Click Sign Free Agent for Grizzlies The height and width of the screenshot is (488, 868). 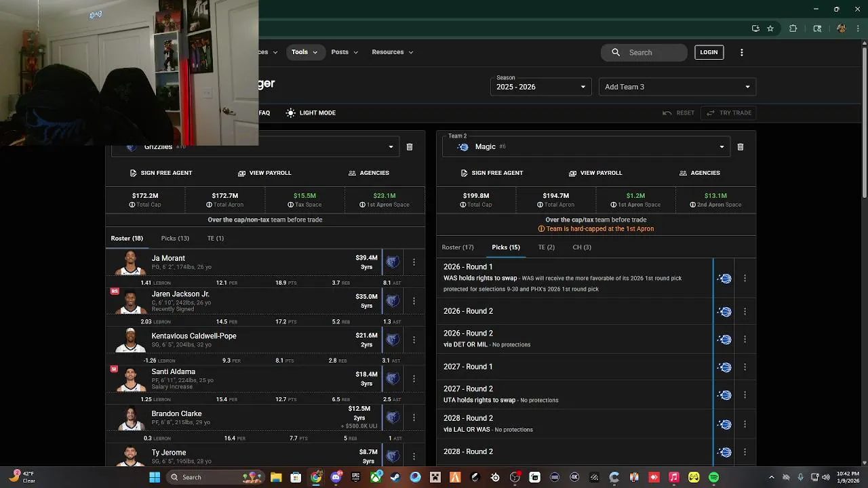(161, 173)
